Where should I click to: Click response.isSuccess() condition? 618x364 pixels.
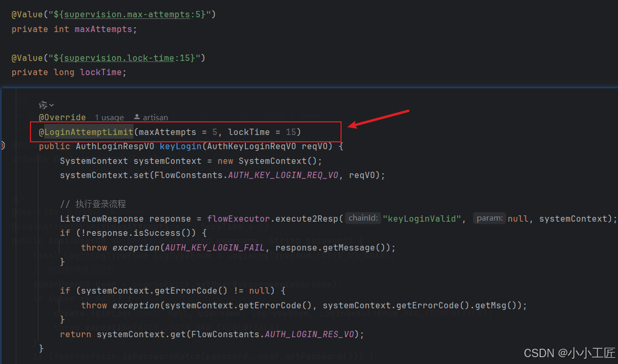point(141,233)
